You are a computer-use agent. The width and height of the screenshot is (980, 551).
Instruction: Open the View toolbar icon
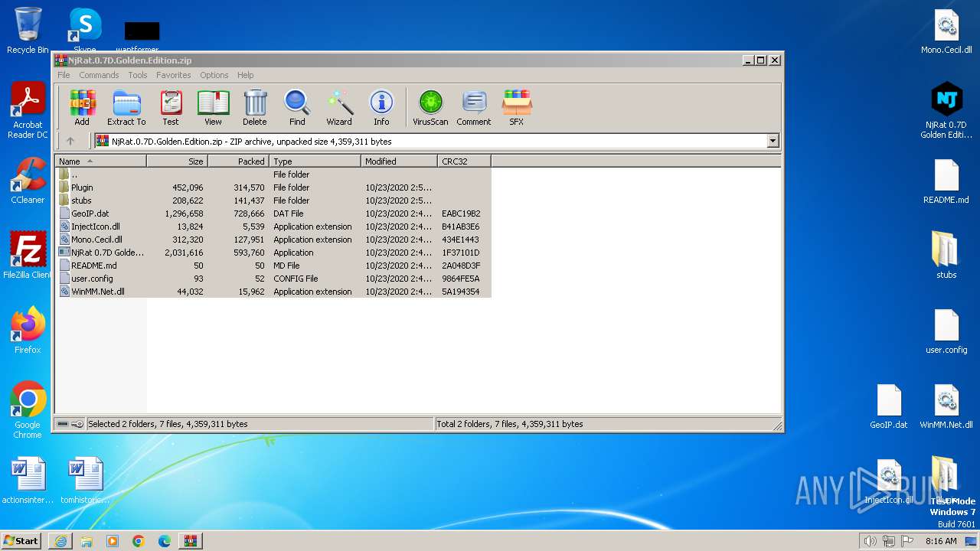[x=213, y=108]
